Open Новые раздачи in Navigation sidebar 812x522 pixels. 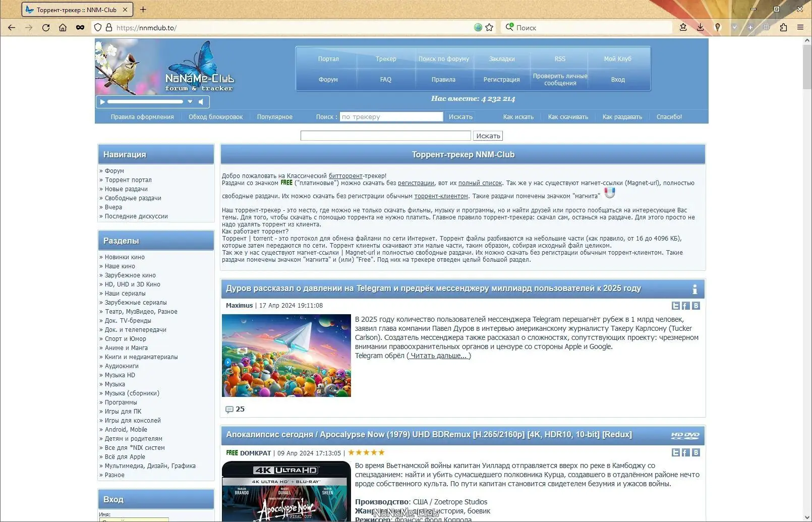point(126,189)
